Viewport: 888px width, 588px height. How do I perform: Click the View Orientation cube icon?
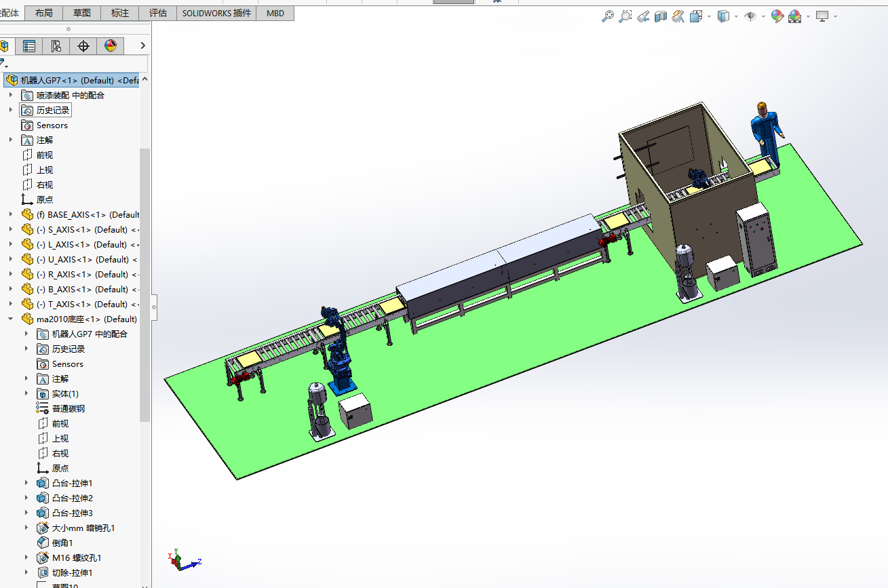click(696, 16)
